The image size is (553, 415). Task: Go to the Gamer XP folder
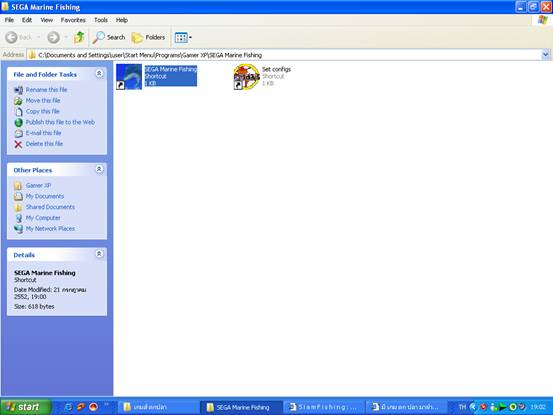click(x=38, y=185)
